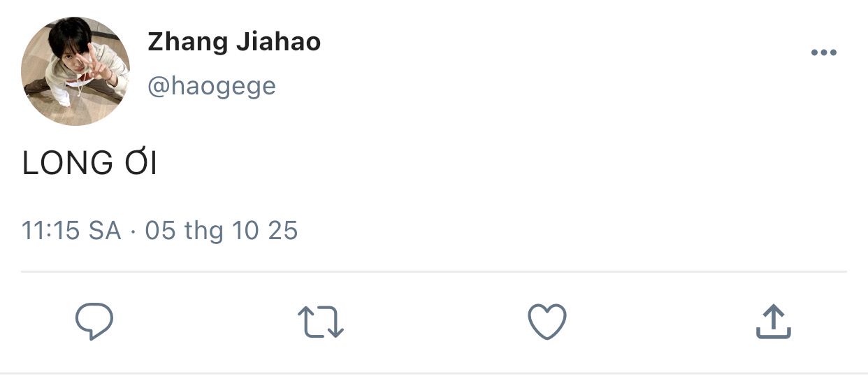Toggle retweet on the LONG ƠI post
This screenshot has height=386, width=868.
[321, 322]
